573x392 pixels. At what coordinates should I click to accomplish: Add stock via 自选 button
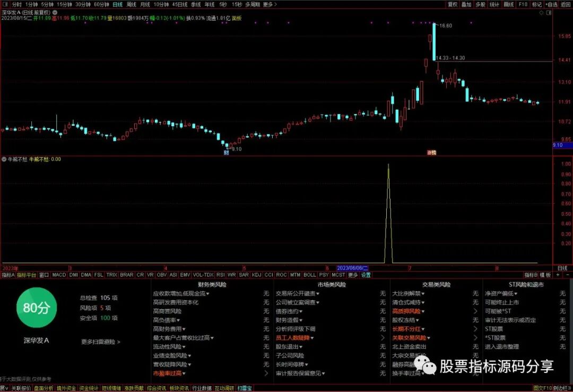pyautogui.click(x=551, y=4)
